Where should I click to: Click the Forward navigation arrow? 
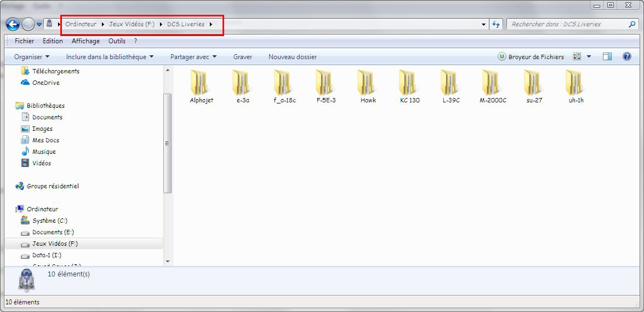(27, 25)
